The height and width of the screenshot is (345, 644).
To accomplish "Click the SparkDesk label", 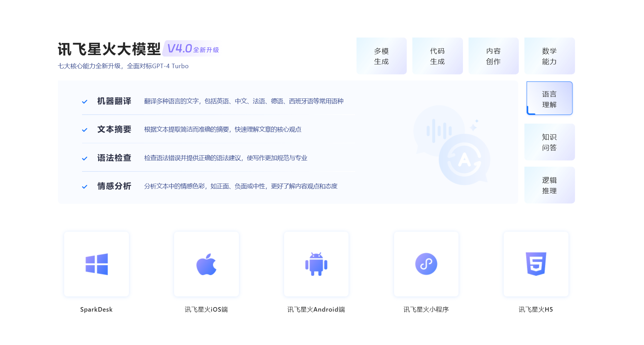I will click(97, 310).
